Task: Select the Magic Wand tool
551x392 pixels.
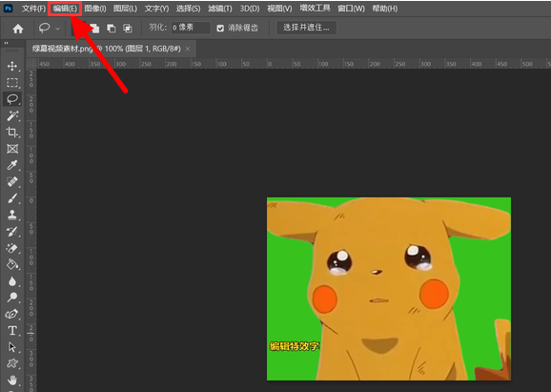Action: pos(12,115)
